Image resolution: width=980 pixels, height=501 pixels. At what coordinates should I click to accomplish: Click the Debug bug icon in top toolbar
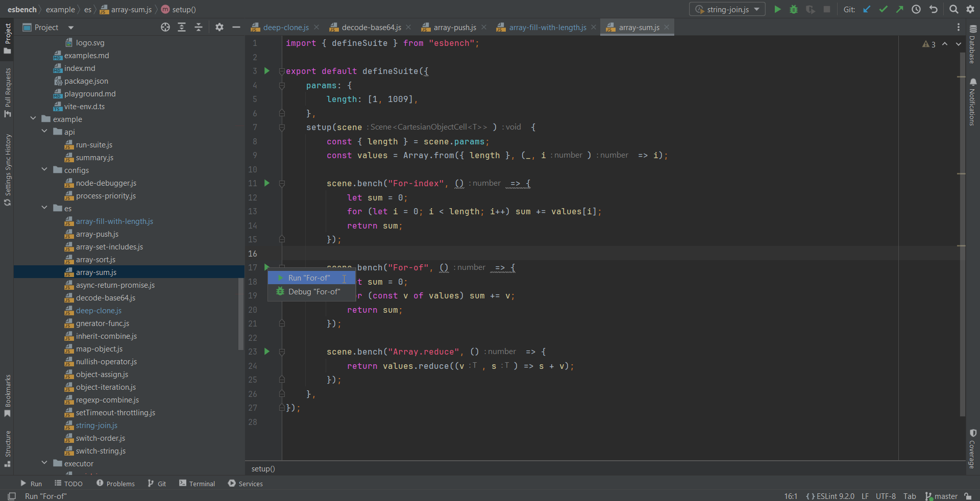794,9
